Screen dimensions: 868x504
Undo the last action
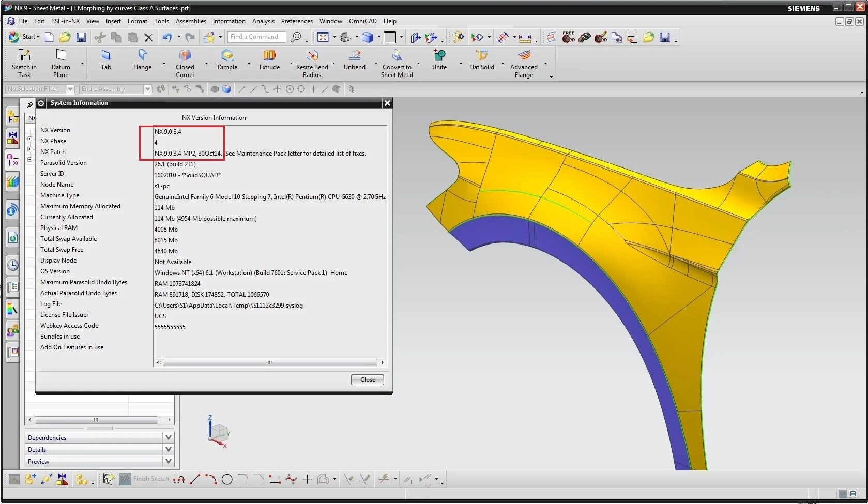click(167, 37)
